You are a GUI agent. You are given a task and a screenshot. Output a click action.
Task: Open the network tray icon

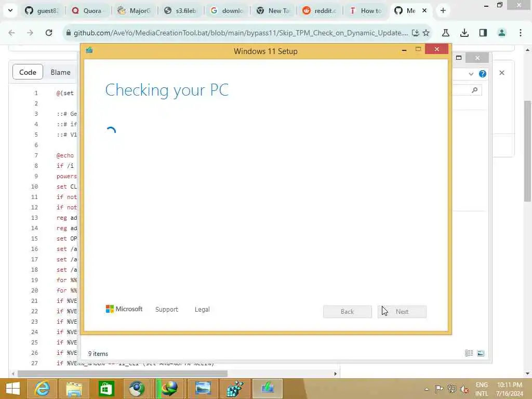tap(451, 389)
